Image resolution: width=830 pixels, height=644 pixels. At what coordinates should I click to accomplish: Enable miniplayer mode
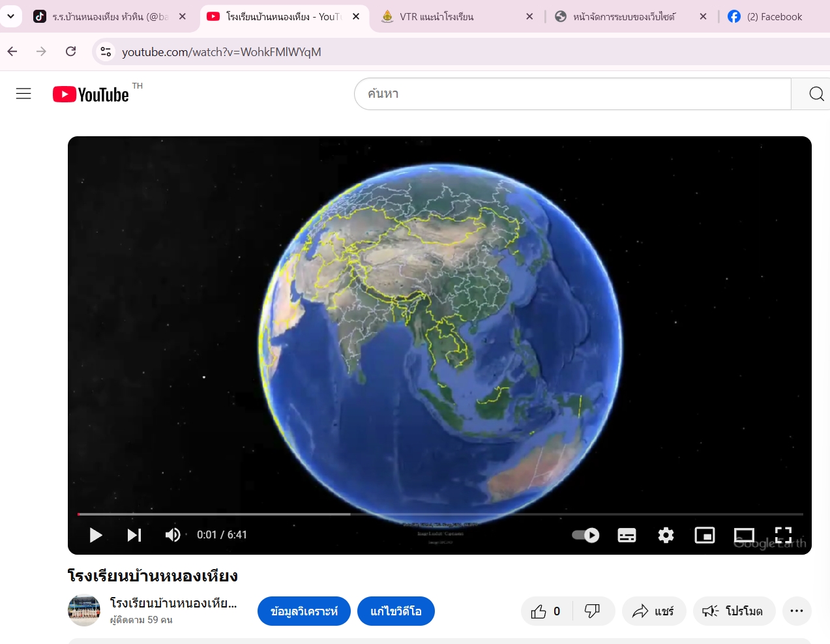pyautogui.click(x=705, y=535)
